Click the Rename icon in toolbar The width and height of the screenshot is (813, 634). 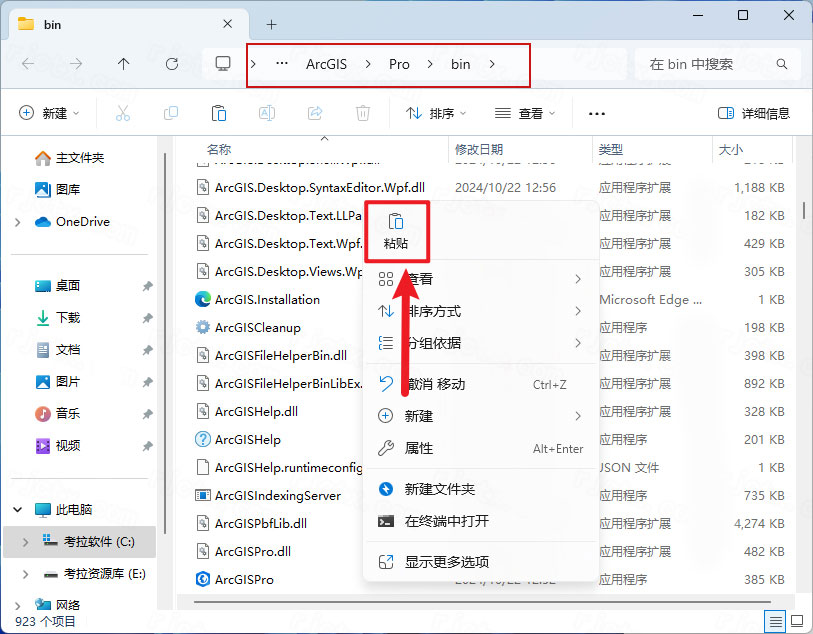click(x=267, y=113)
